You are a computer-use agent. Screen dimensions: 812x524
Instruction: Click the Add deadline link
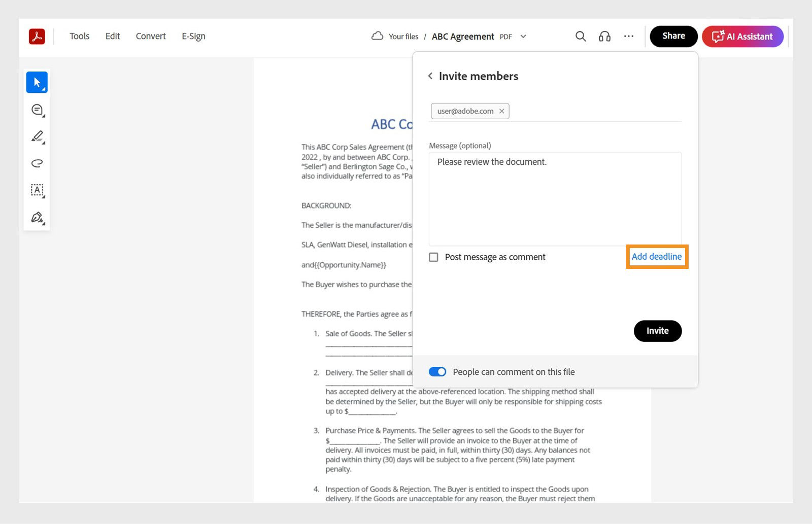[x=657, y=257]
